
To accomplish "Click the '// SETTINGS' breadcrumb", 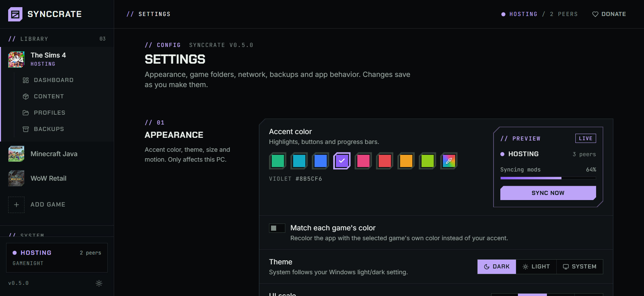I will point(148,14).
